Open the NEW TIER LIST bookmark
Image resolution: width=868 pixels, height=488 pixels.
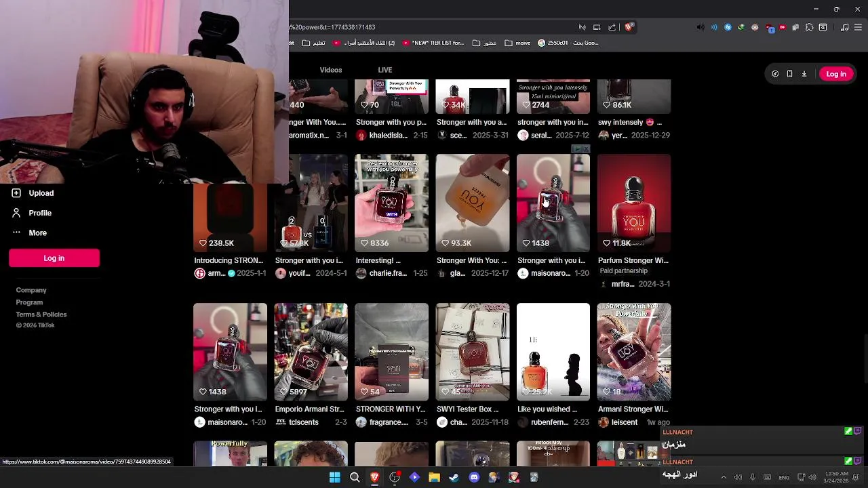point(433,43)
